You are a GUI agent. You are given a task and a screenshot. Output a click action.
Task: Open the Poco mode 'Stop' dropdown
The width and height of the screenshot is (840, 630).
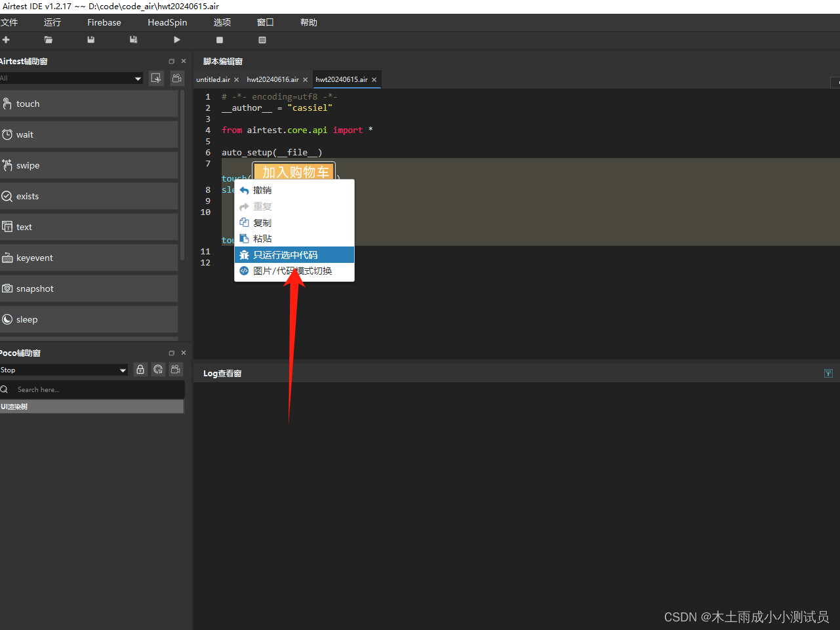[x=64, y=370]
